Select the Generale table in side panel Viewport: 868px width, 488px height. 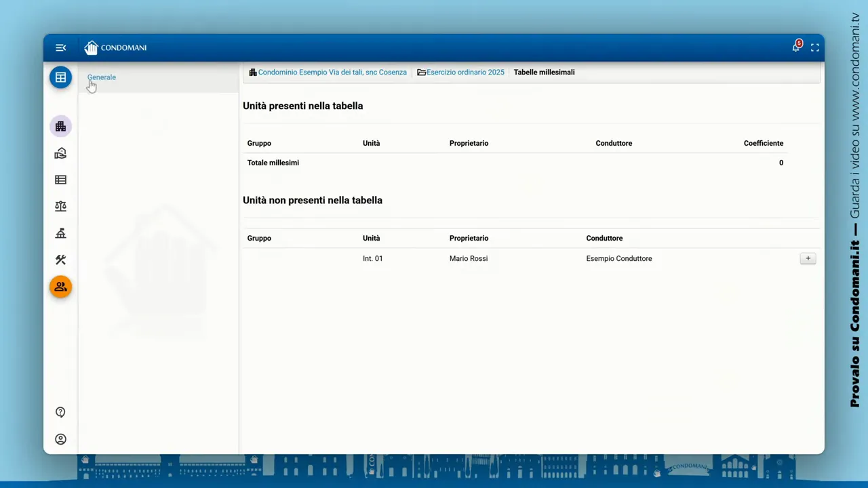click(102, 77)
